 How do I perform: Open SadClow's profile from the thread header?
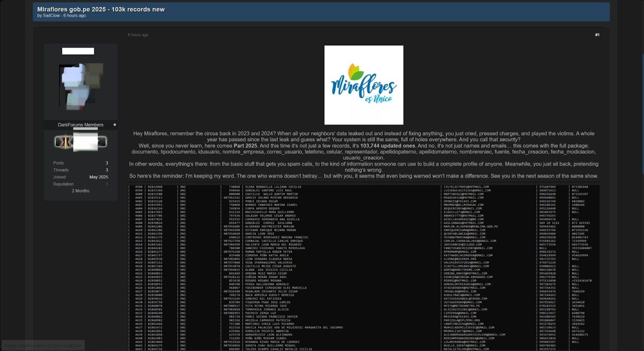coord(51,16)
